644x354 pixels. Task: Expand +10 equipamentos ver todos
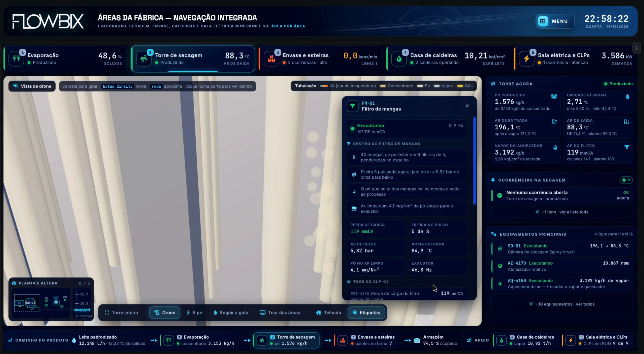tap(562, 304)
